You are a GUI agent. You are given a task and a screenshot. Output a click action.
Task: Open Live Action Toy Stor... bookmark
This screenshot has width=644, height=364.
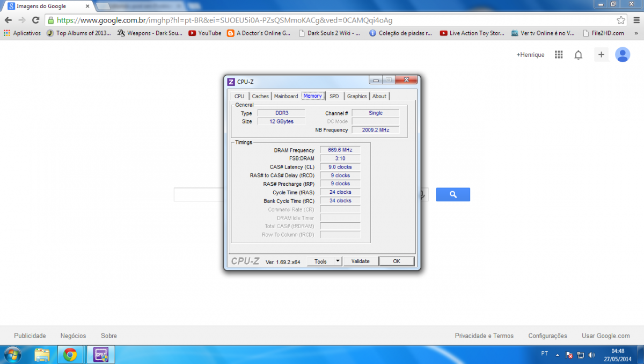pyautogui.click(x=472, y=33)
